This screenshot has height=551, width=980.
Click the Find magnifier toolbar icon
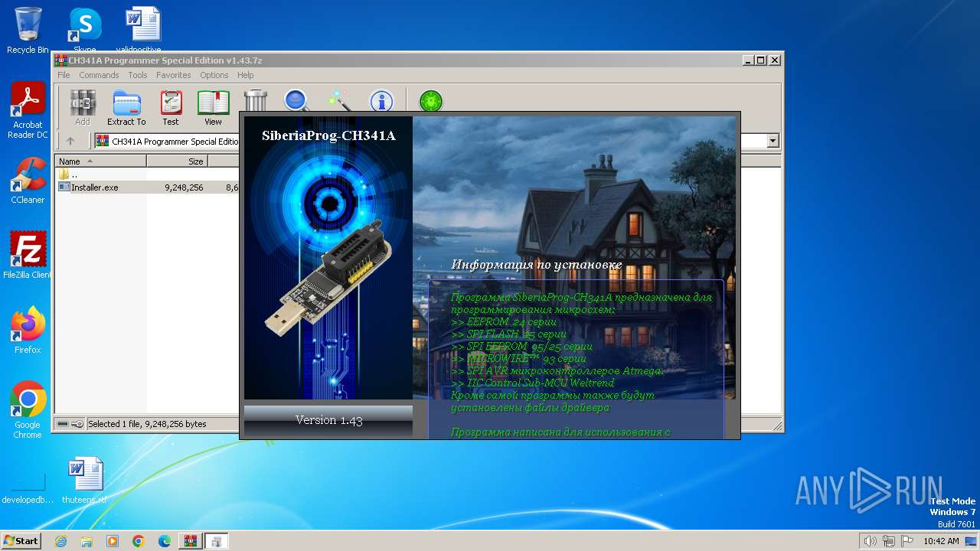(296, 101)
